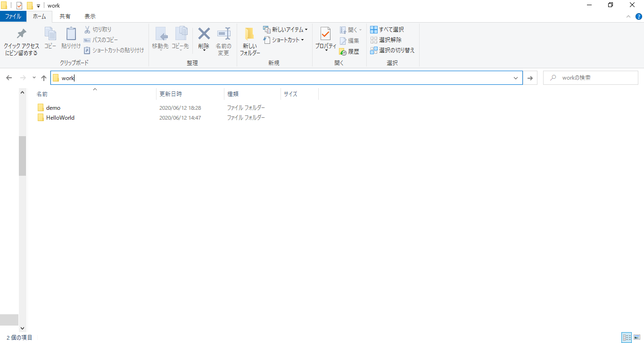Open the Copy to menu
This screenshot has height=343, width=644.
tap(180, 39)
